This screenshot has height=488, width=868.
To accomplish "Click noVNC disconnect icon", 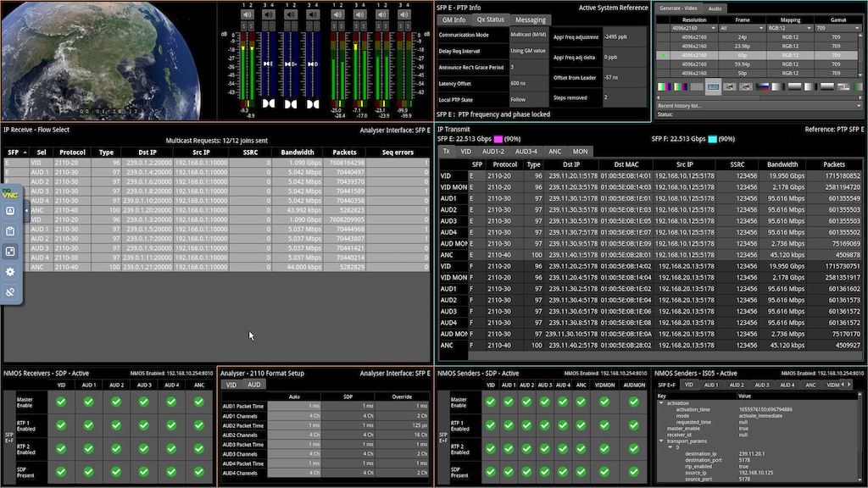I will (10, 292).
